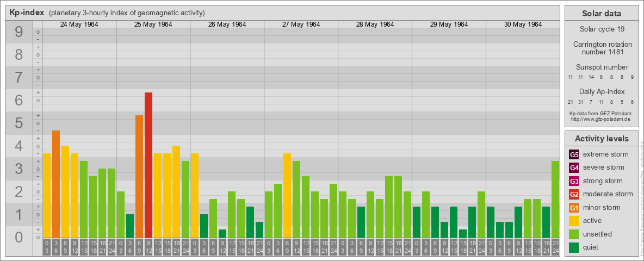Screen dimensions: 644x261
Task: Click the large 6 on Kp scale
Action: click(x=19, y=100)
